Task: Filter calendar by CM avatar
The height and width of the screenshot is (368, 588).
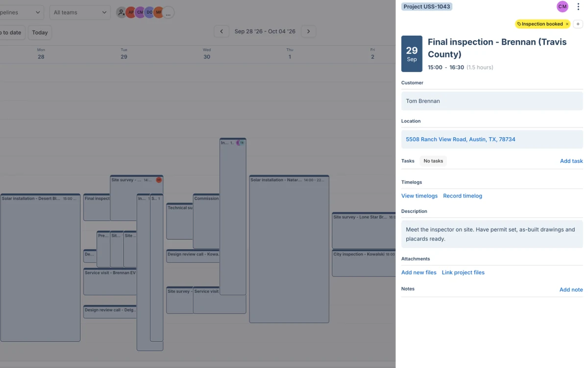Action: (140, 12)
